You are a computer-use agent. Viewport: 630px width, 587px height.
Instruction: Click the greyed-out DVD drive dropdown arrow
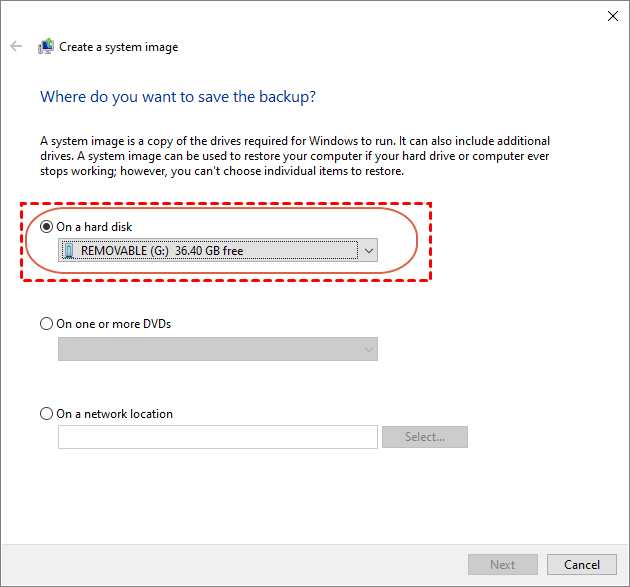tap(368, 349)
